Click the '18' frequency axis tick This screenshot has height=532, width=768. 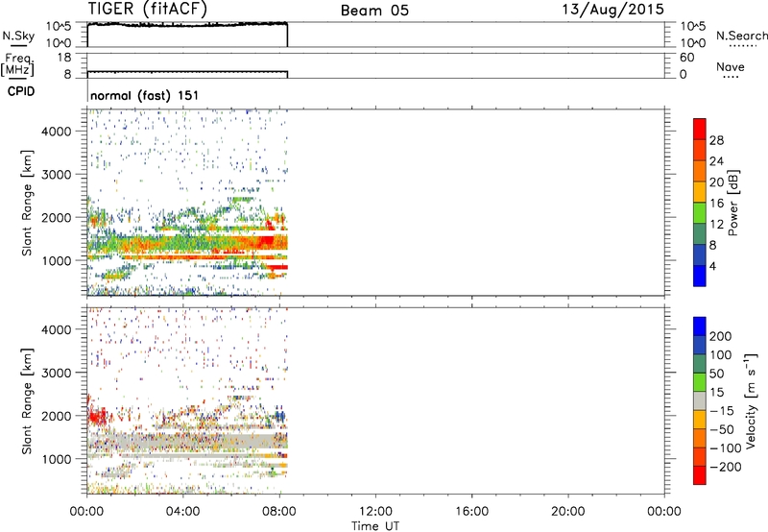[64, 58]
